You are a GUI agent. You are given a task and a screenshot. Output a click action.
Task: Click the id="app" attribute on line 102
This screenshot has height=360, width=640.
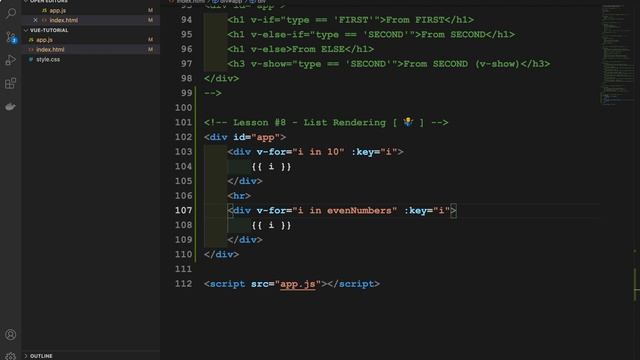(256, 137)
